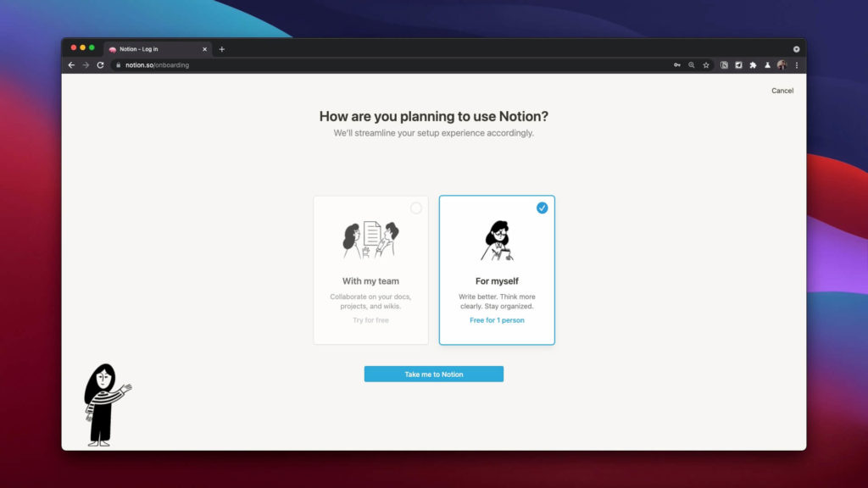Screen dimensions: 868x488
Task: Minimize the window with the yellow button
Action: [82, 47]
